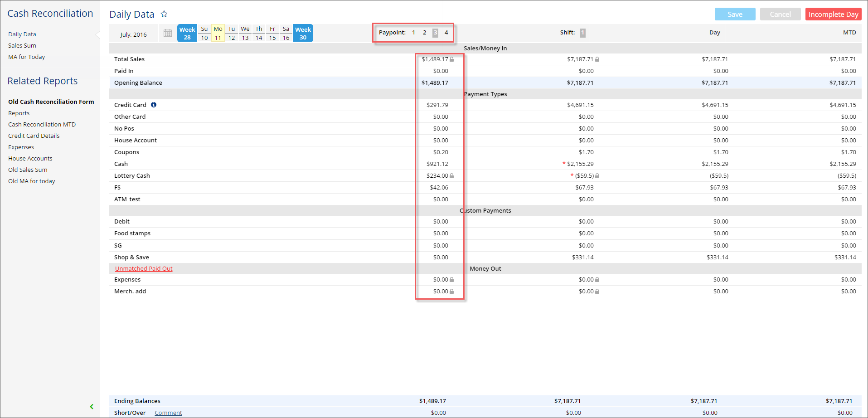Click the lock icon beside Merch. add value

[x=452, y=291]
